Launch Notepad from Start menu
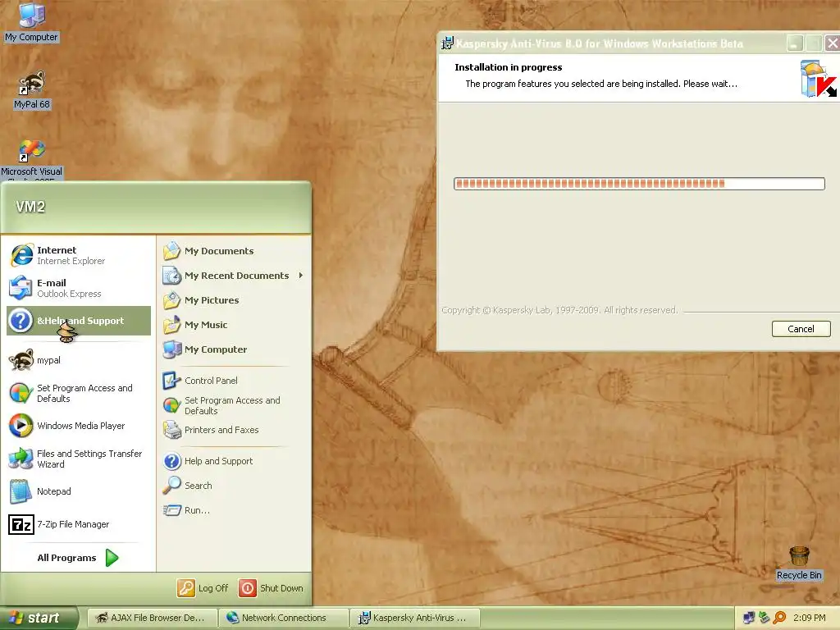 [x=79, y=491]
